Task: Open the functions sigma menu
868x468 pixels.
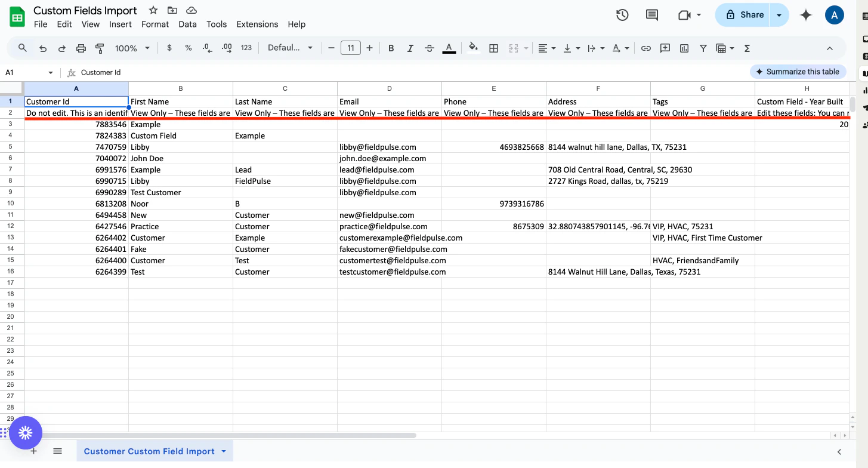Action: point(747,48)
